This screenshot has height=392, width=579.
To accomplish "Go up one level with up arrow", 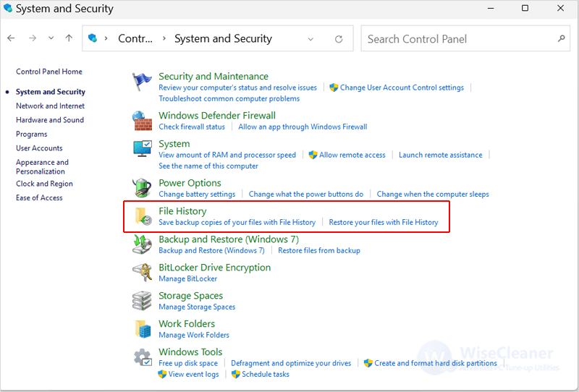I will (69, 38).
